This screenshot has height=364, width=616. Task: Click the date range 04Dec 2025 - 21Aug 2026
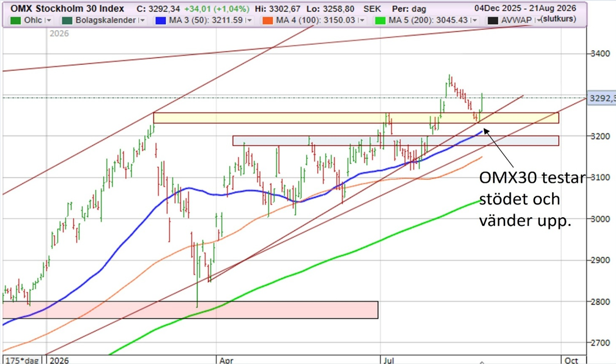(525, 8)
